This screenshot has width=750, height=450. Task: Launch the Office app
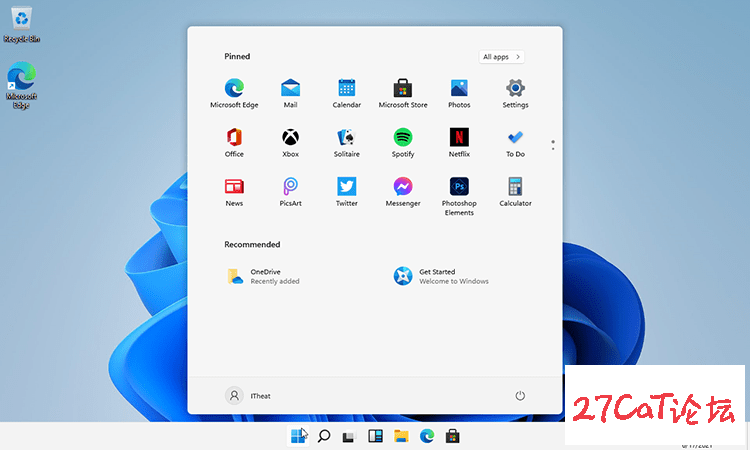[234, 143]
